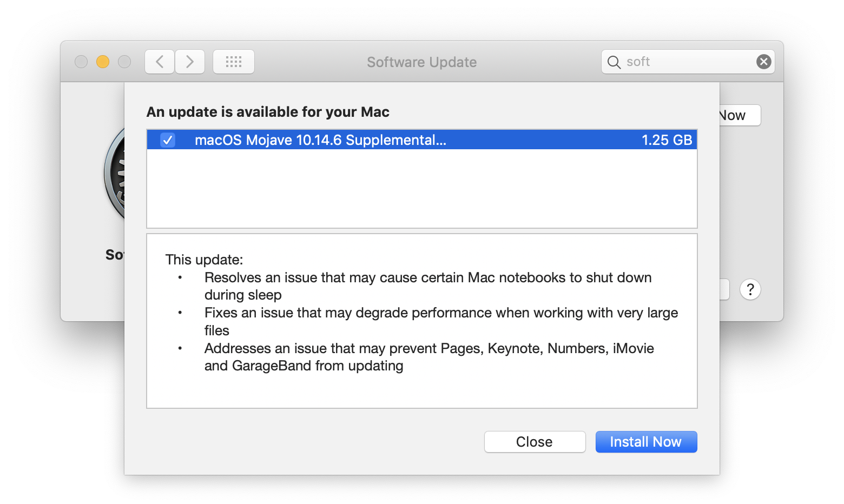Uncheck the macOS Mojave 10.14.6 update checkbox
Viewport: 844px width, 504px height.
(168, 140)
